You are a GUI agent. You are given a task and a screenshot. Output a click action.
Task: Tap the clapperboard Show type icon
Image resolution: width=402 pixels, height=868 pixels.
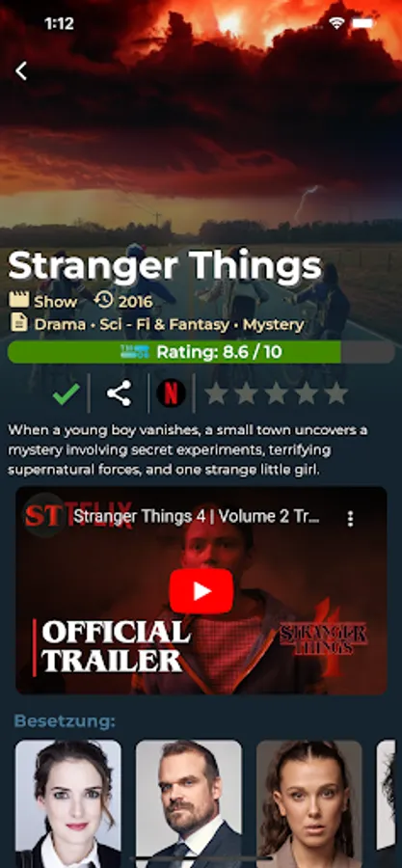[x=19, y=301]
